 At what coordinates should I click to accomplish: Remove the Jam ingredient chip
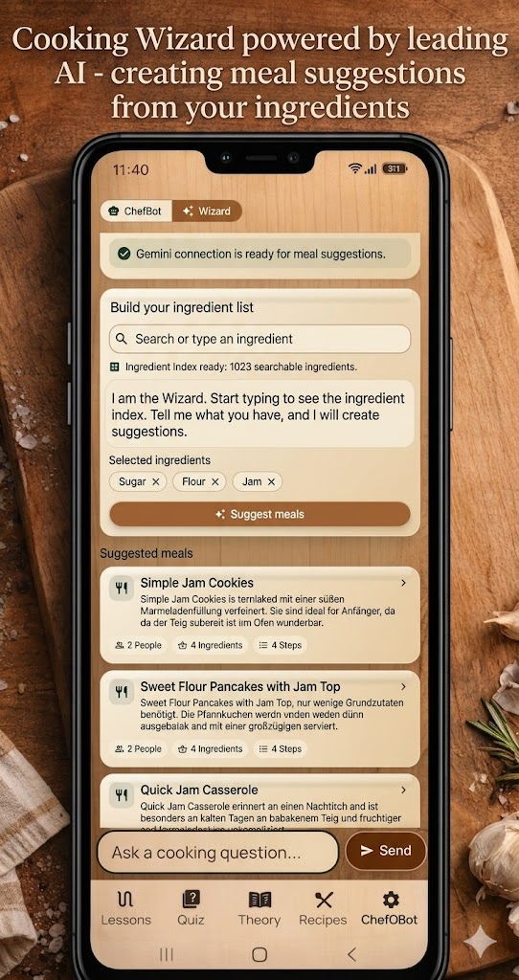271,482
